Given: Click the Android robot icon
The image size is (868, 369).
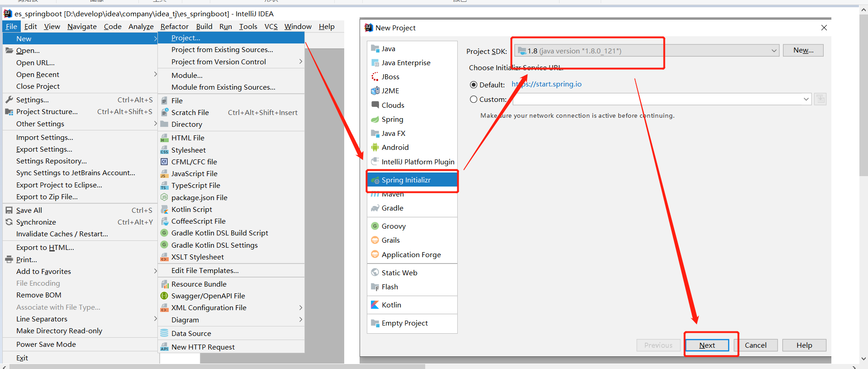Looking at the screenshot, I should (x=375, y=147).
